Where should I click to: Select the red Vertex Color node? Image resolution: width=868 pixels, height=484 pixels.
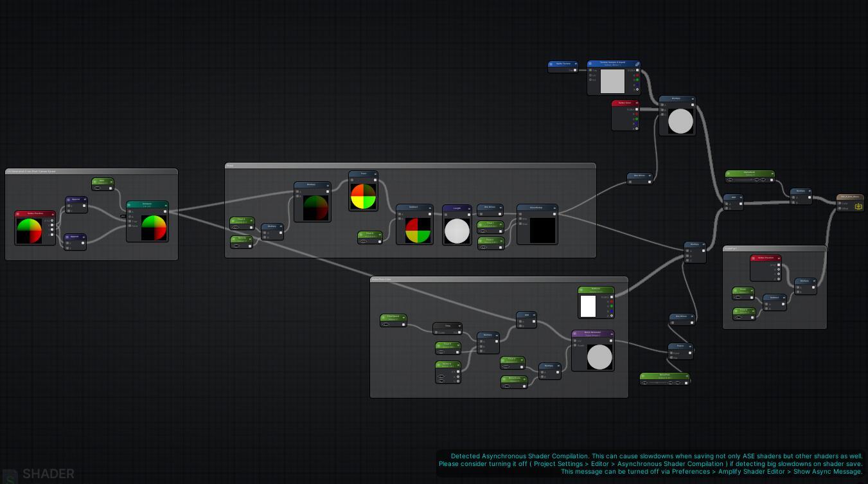[x=625, y=116]
